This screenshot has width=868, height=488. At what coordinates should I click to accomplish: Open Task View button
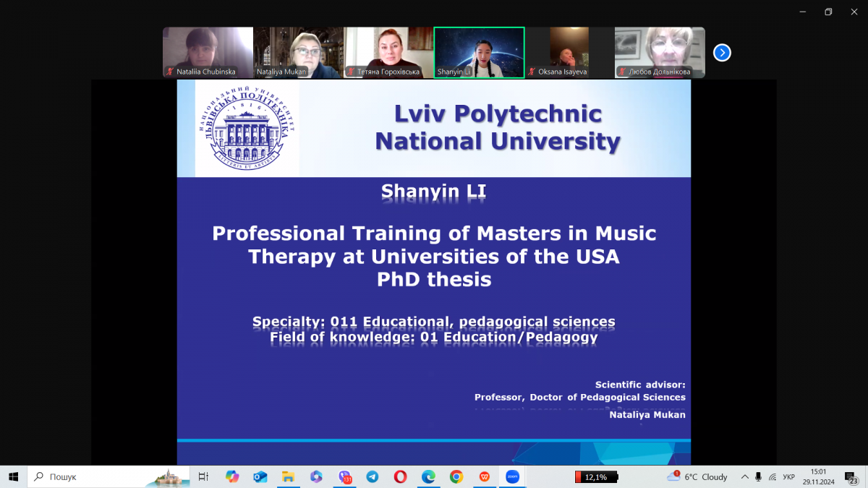204,477
